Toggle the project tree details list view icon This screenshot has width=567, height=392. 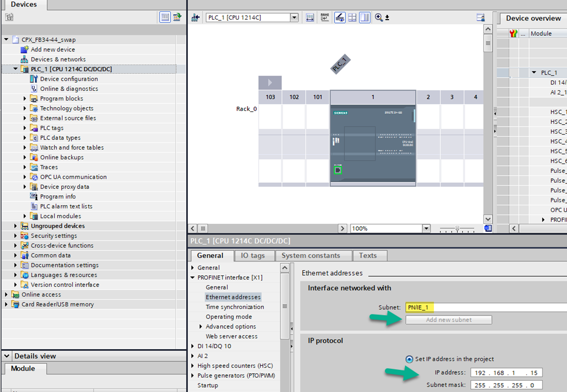coord(165,17)
